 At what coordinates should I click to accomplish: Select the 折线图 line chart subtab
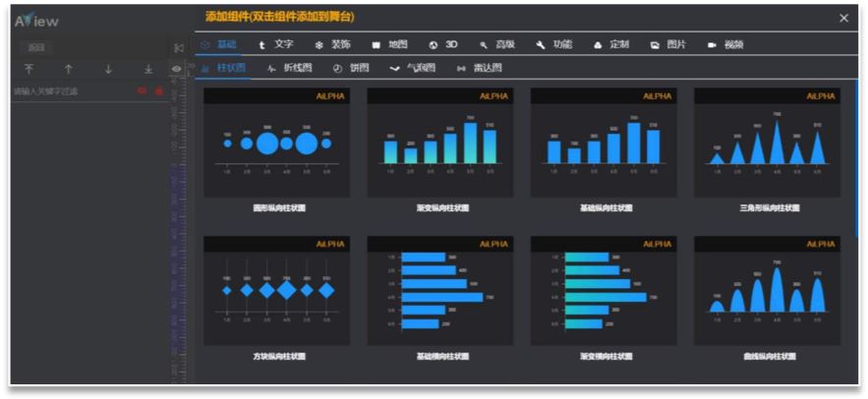click(x=289, y=69)
